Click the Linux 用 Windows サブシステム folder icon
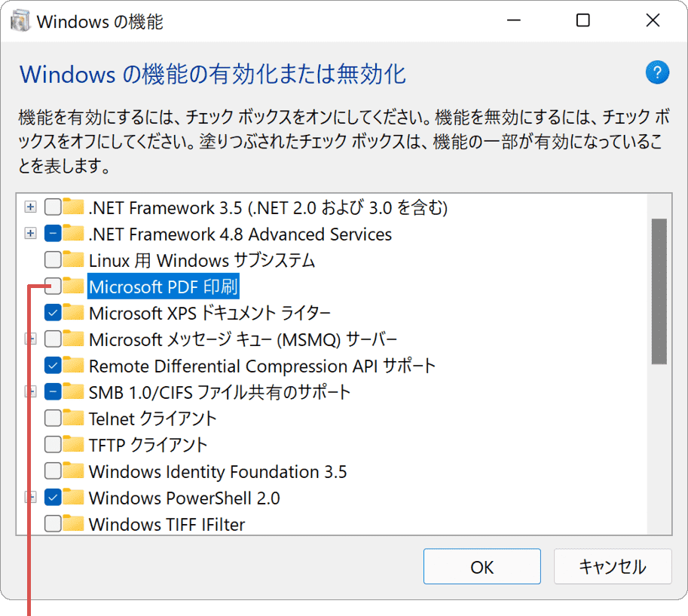 pos(72,260)
